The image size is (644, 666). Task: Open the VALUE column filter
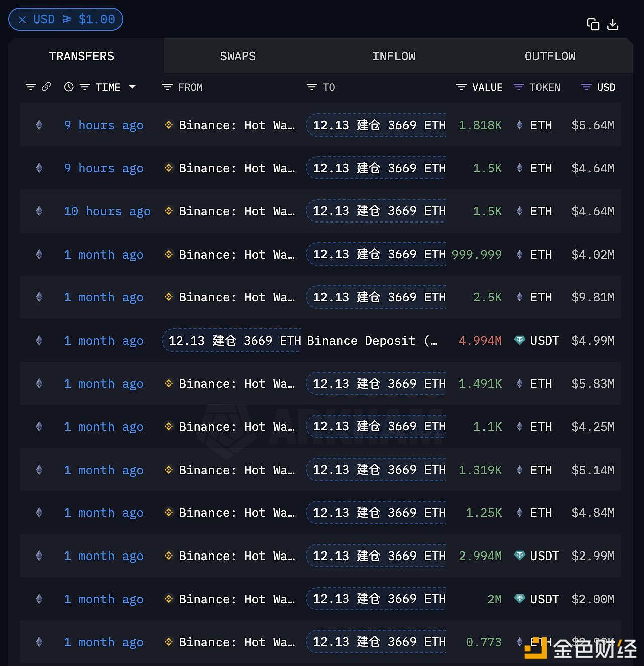coord(461,87)
